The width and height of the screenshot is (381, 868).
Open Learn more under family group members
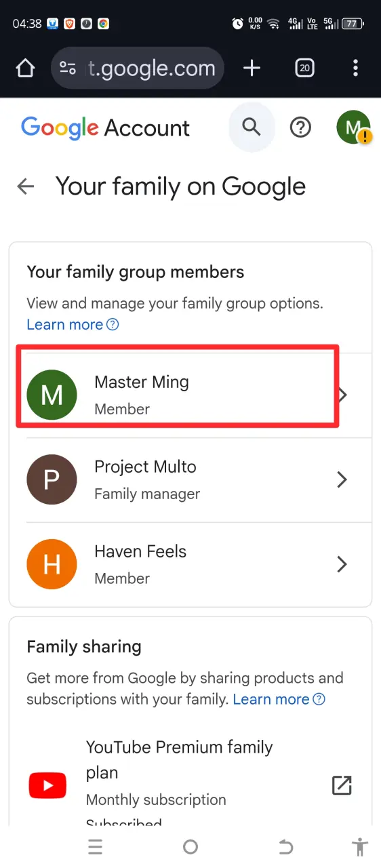click(73, 324)
